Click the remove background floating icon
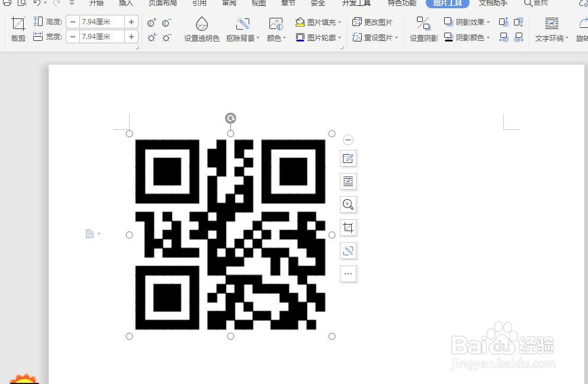The width and height of the screenshot is (588, 384). [348, 251]
